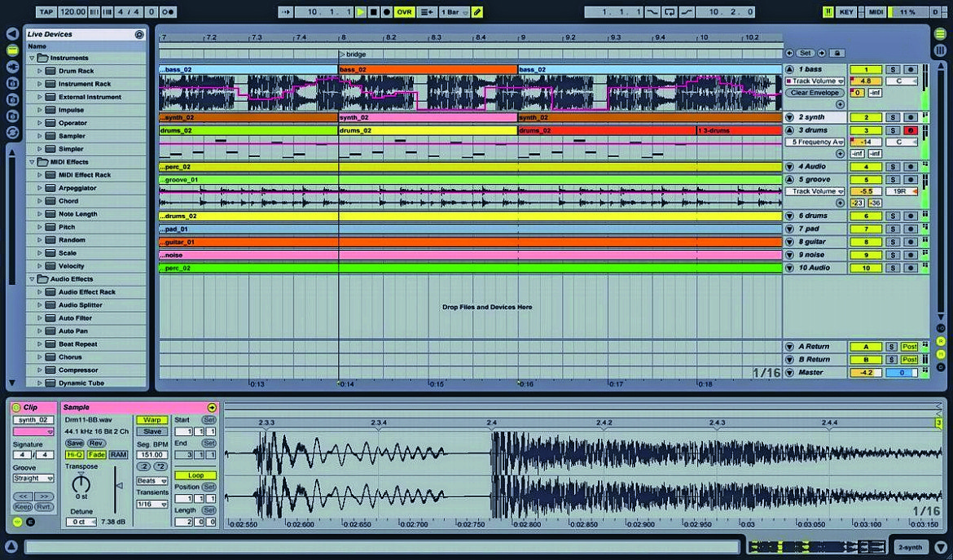
Task: Open the 5 Frequency A control chooser
Action: (x=815, y=142)
